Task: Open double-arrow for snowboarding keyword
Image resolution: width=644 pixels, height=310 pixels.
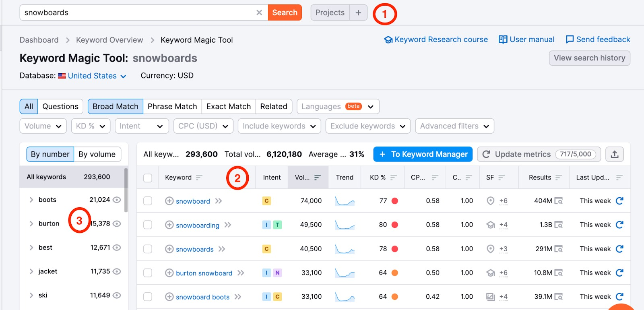Action: click(x=228, y=225)
